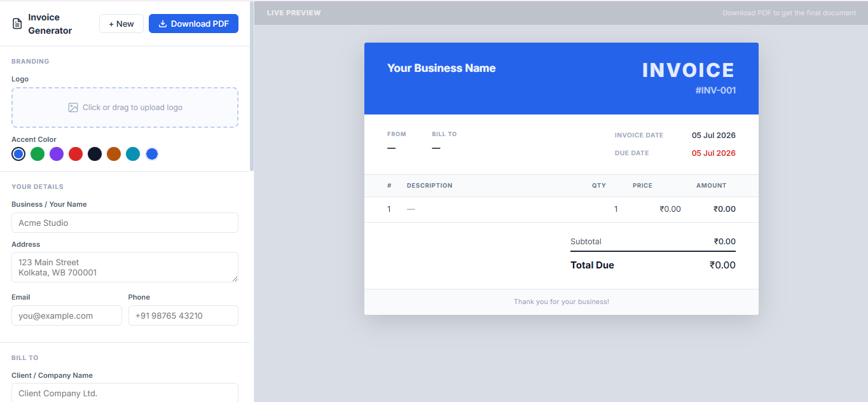
Task: Click the "INVOICE DATE" label
Action: click(639, 135)
